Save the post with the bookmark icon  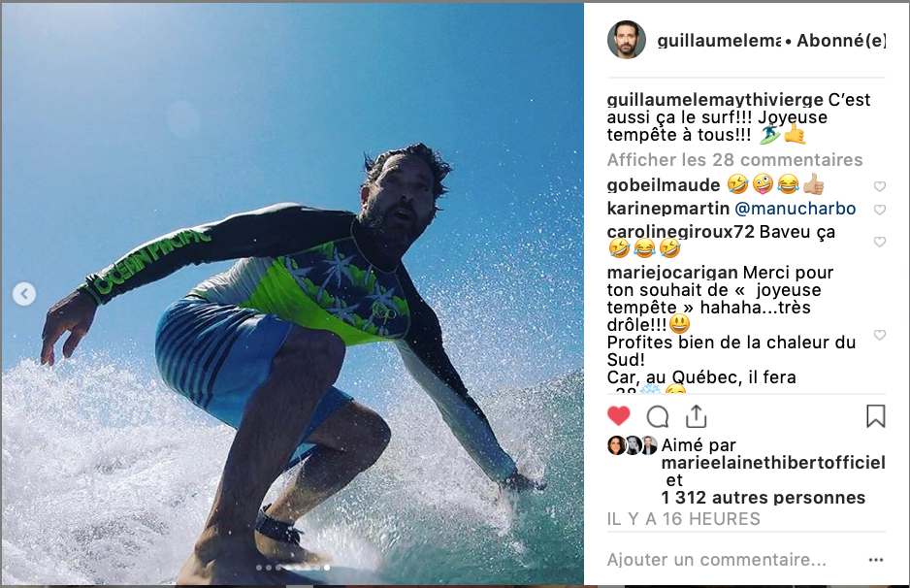pyautogui.click(x=875, y=416)
